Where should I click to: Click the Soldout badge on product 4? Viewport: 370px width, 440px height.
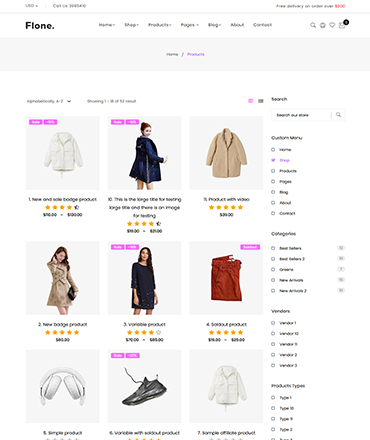[x=250, y=247]
